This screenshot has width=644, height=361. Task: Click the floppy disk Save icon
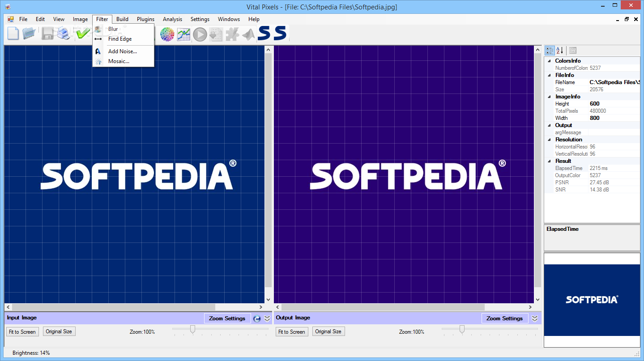point(47,34)
